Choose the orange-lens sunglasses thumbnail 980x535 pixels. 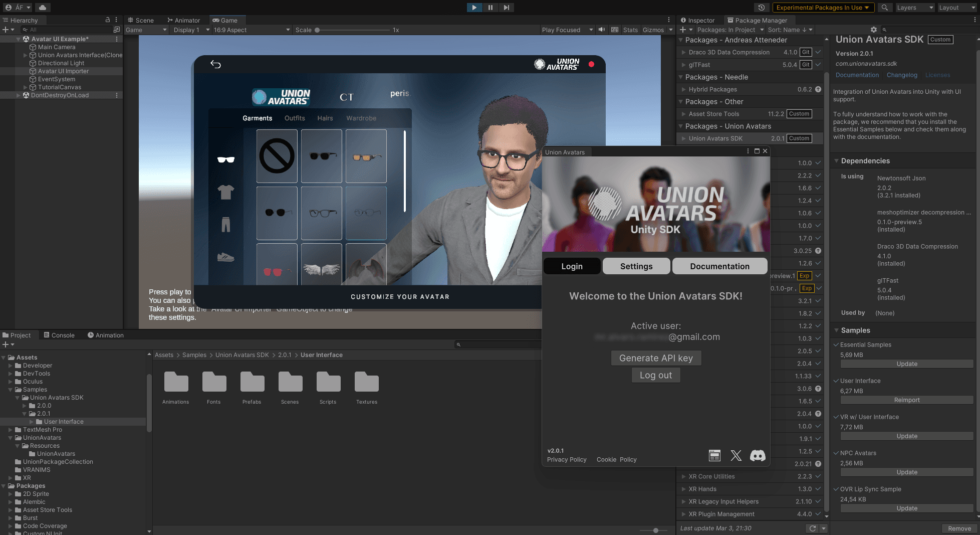click(x=366, y=156)
